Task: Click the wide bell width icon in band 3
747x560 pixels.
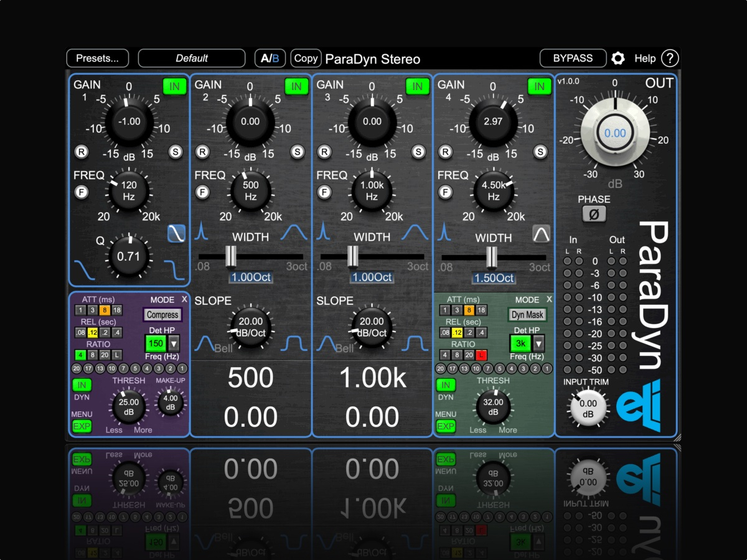Action: 415,232
